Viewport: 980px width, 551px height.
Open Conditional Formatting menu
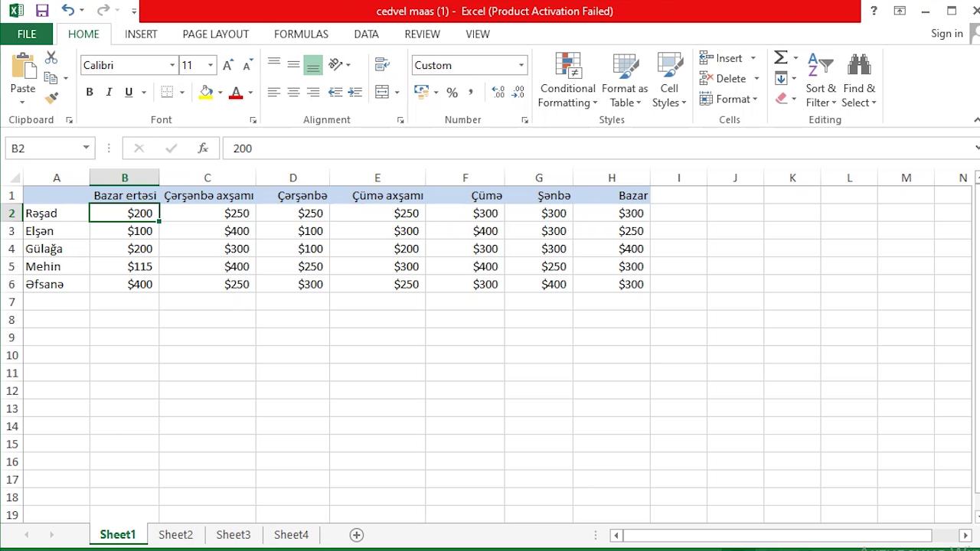[x=568, y=80]
